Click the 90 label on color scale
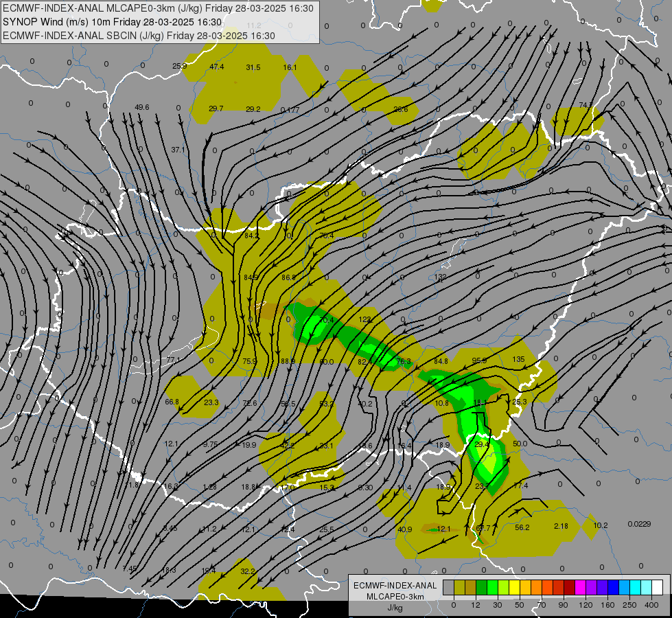 (x=563, y=605)
